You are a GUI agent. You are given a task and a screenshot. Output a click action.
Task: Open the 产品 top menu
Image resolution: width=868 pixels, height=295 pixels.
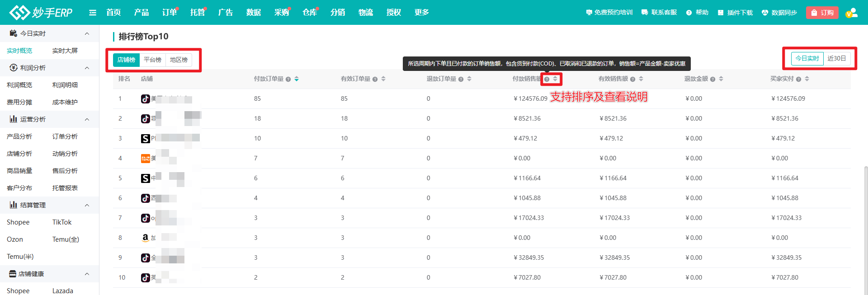[142, 13]
